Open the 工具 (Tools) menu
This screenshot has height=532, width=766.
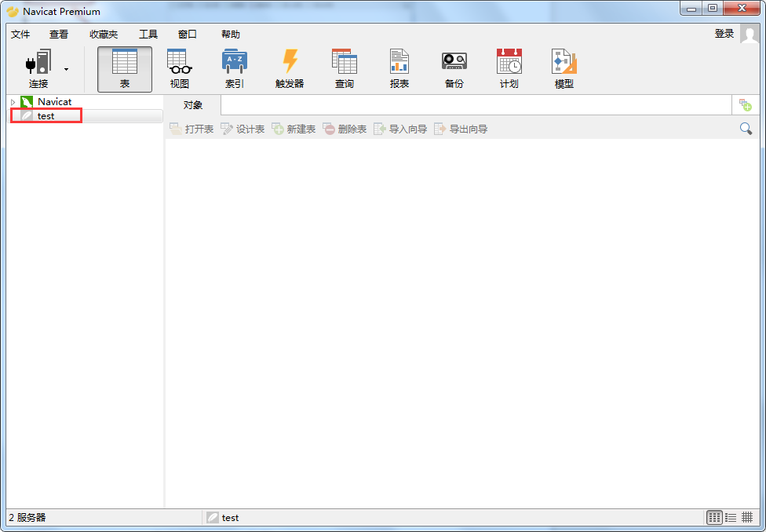(x=148, y=35)
